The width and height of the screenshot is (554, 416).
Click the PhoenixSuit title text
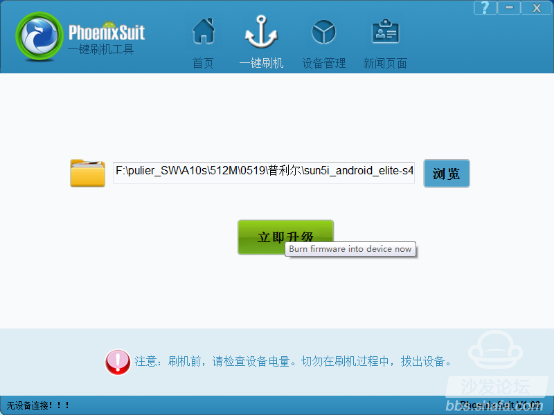[106, 33]
